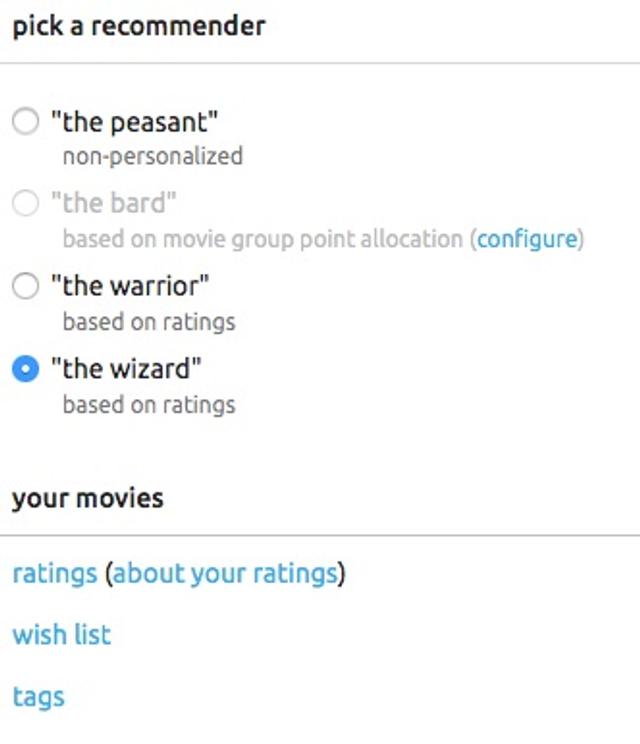Image resolution: width=640 pixels, height=744 pixels.
Task: Click the disabled "the bard" radio button
Action: click(x=25, y=205)
